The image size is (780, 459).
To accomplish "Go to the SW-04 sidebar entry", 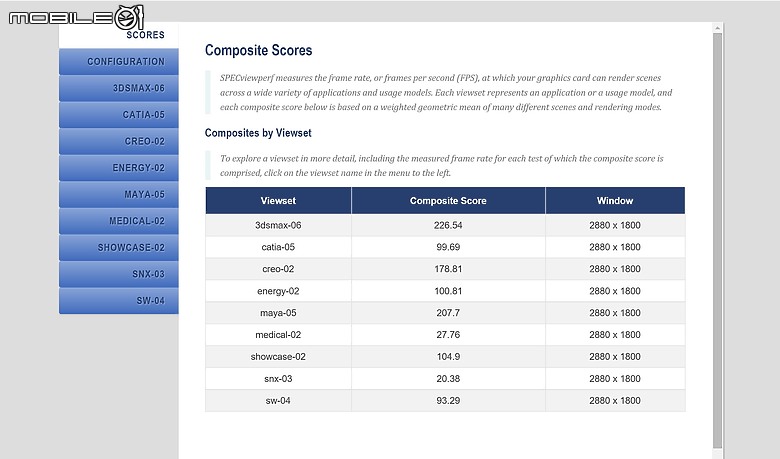I will pyautogui.click(x=119, y=301).
